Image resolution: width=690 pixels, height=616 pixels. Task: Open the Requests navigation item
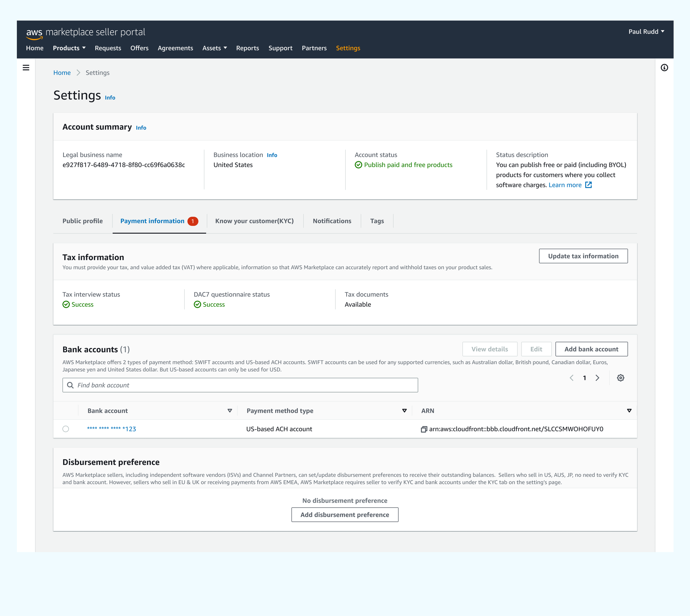(x=108, y=48)
